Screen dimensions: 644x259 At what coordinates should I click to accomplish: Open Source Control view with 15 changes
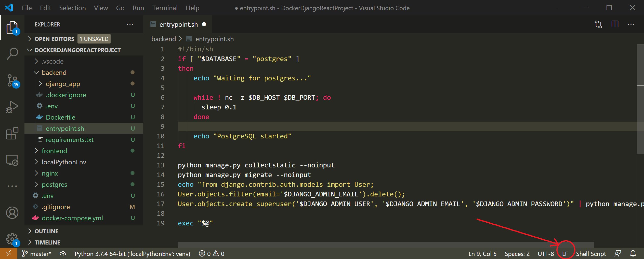point(12,80)
